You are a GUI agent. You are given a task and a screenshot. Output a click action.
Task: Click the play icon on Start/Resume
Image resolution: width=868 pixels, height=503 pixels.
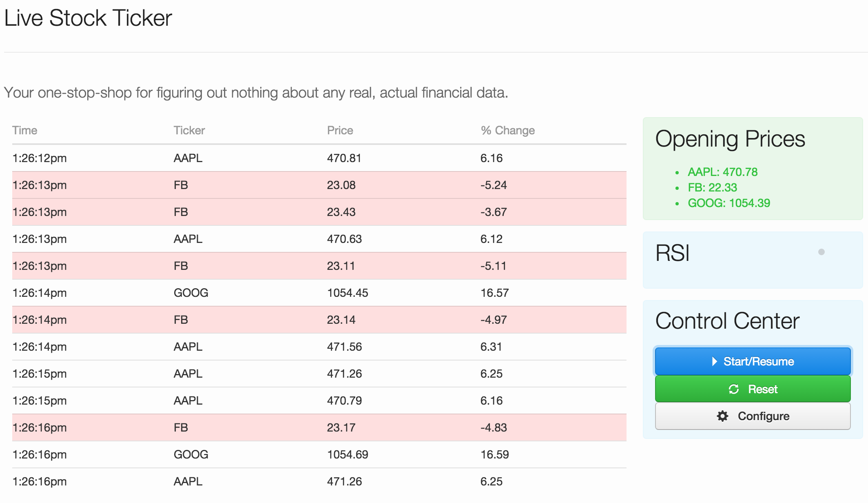(x=714, y=361)
